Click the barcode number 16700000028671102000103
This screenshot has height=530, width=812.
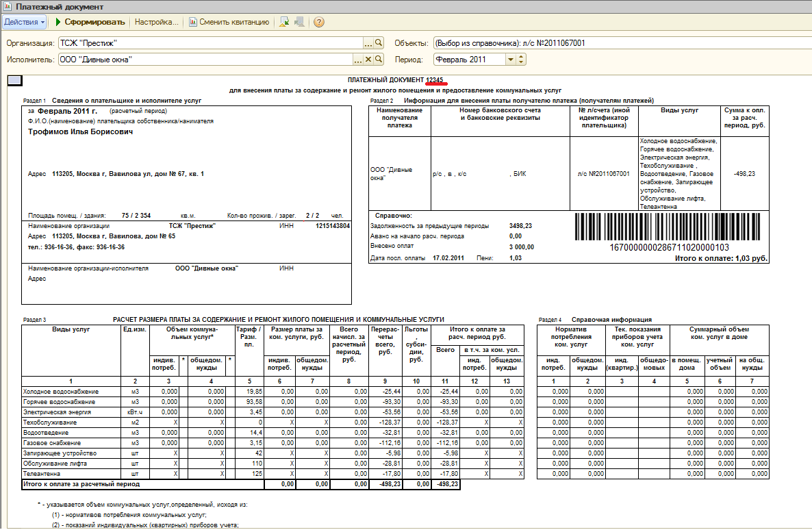click(669, 248)
